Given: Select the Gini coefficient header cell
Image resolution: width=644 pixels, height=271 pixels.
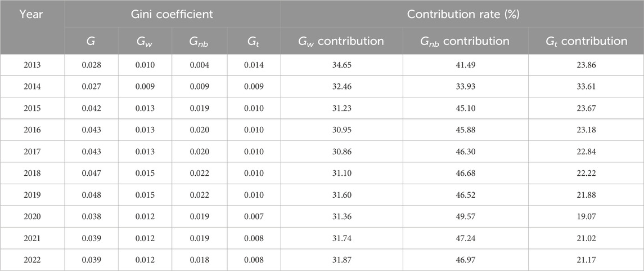Looking at the screenshot, I should (x=173, y=14).
